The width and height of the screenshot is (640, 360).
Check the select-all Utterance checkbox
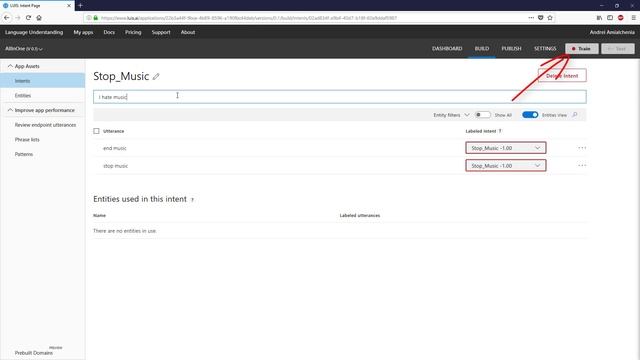click(x=96, y=131)
